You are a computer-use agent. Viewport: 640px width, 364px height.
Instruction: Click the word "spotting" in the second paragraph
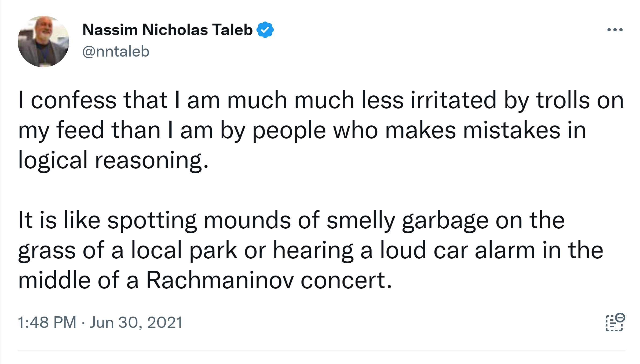tap(152, 221)
